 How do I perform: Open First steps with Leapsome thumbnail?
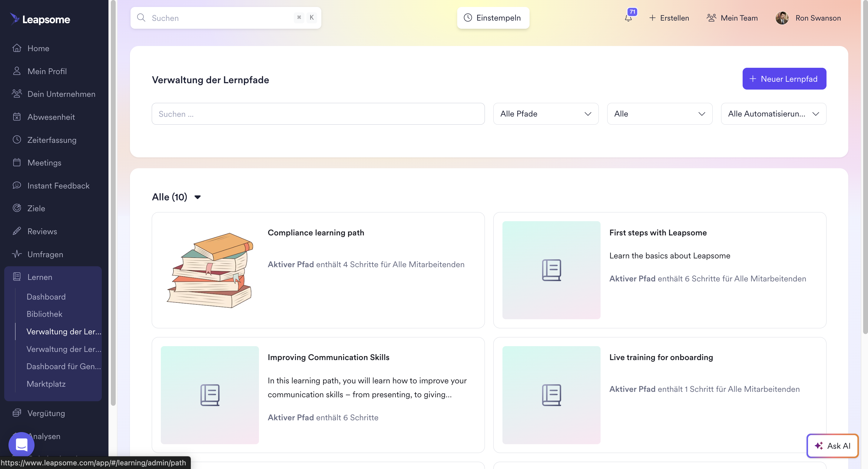[551, 270]
